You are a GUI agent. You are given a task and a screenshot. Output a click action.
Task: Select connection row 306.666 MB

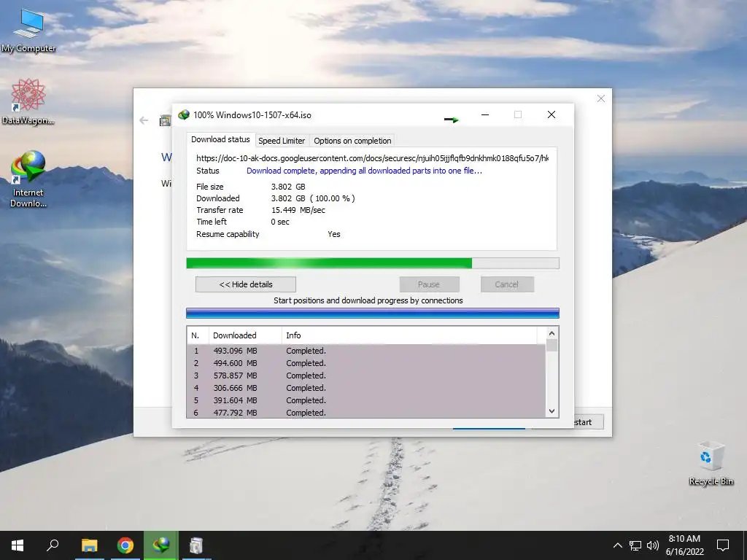pos(366,388)
